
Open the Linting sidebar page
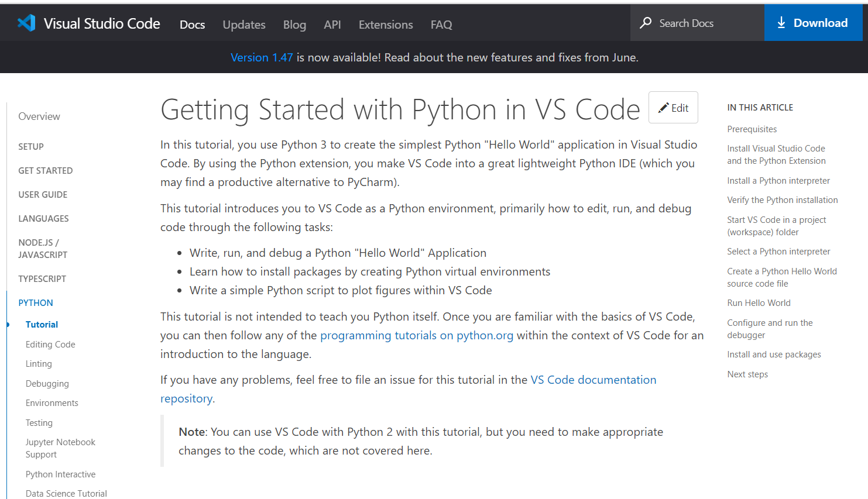point(39,364)
